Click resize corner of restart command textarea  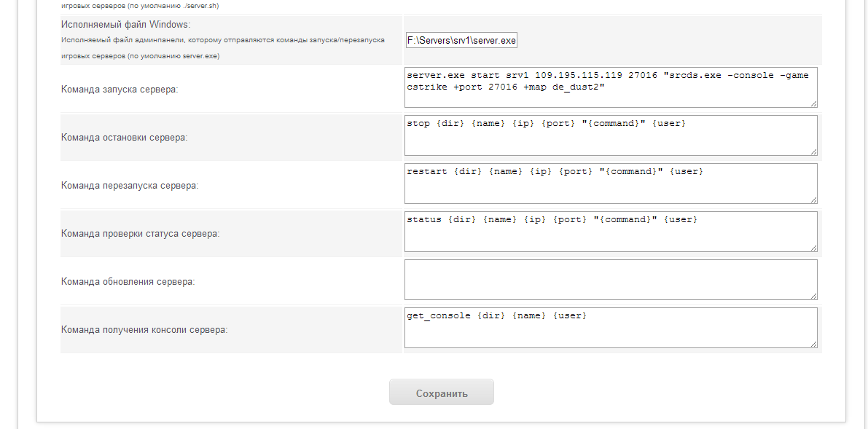point(813,200)
